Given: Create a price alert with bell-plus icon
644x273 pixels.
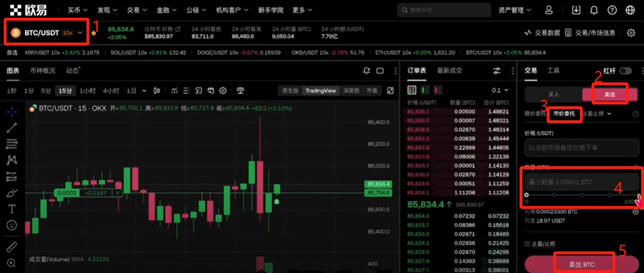Looking at the screenshot, I should (367, 71).
